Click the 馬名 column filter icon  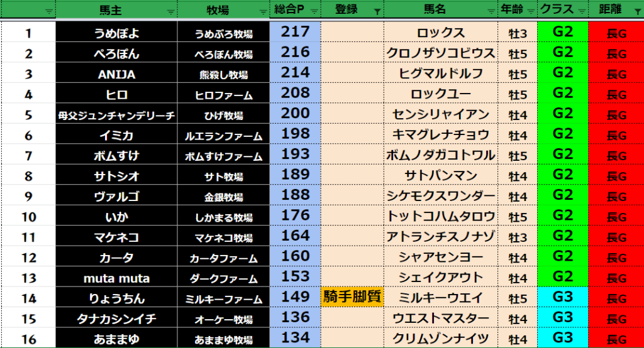pyautogui.click(x=489, y=11)
